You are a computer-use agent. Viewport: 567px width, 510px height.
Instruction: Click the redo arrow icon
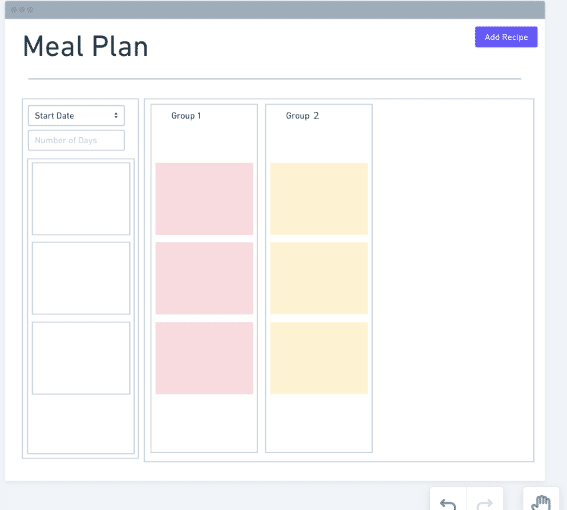[485, 503]
